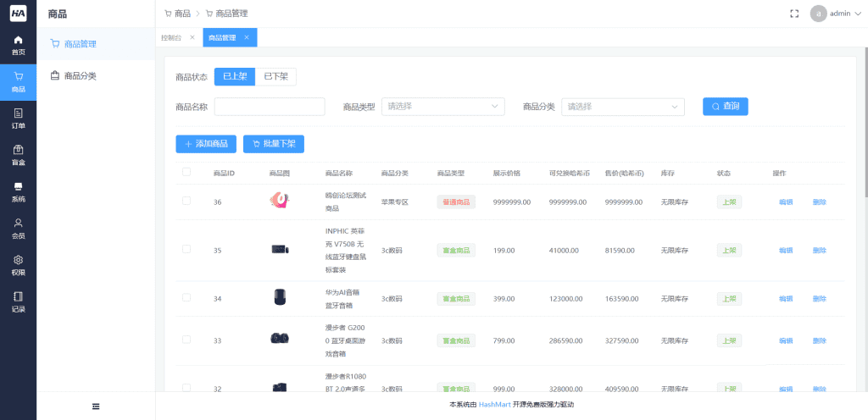Screen dimensions: 868x420
Task: Toggle fullscreen mode icon in header
Action: coord(794,14)
